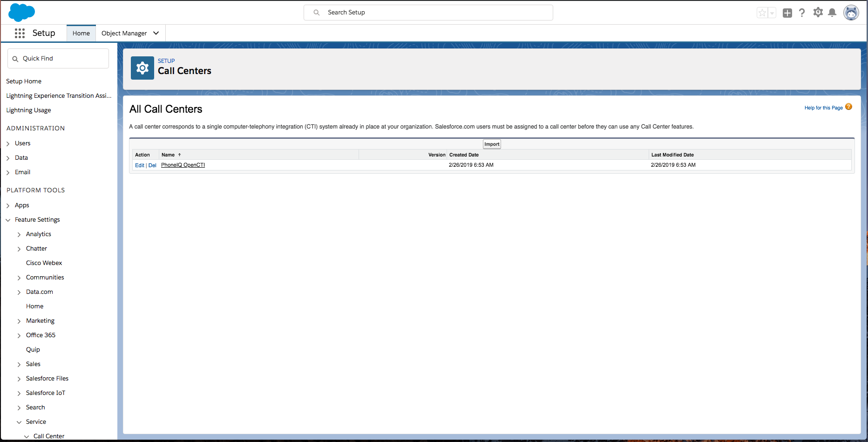Open the favorites star icon
This screenshot has width=868, height=442.
coord(762,13)
